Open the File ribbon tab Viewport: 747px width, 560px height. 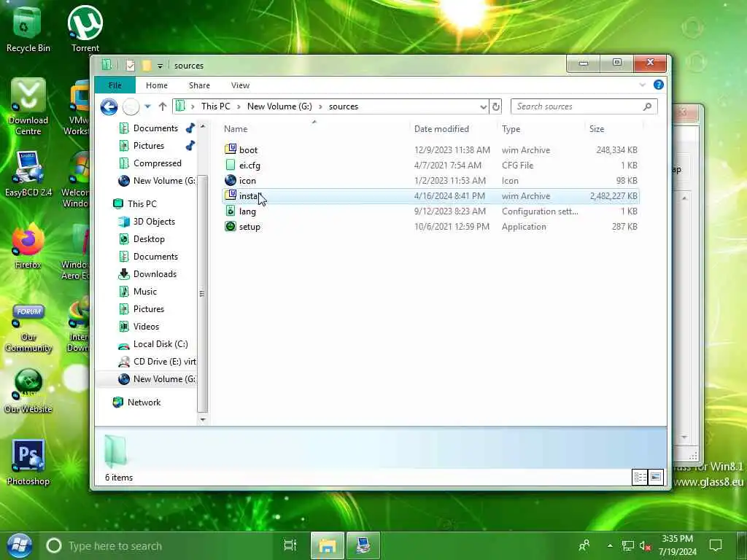coord(115,85)
